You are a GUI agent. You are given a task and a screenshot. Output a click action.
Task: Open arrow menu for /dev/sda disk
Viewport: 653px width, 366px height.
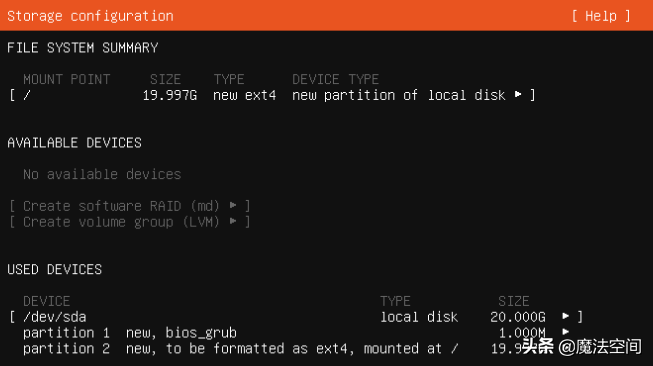[x=565, y=316]
